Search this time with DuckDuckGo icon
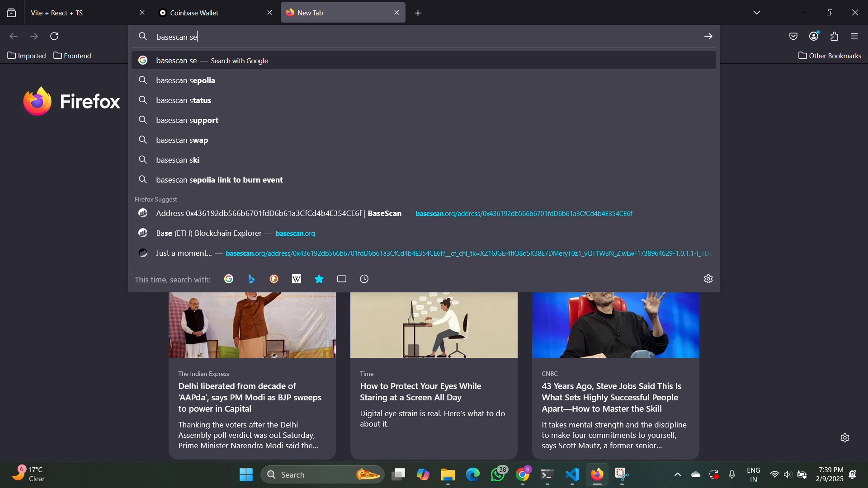This screenshot has width=868, height=488. click(274, 279)
